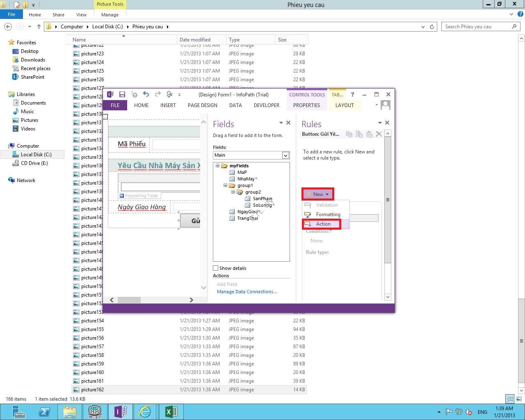
Task: Collapse the myFields root node
Action: click(217, 166)
